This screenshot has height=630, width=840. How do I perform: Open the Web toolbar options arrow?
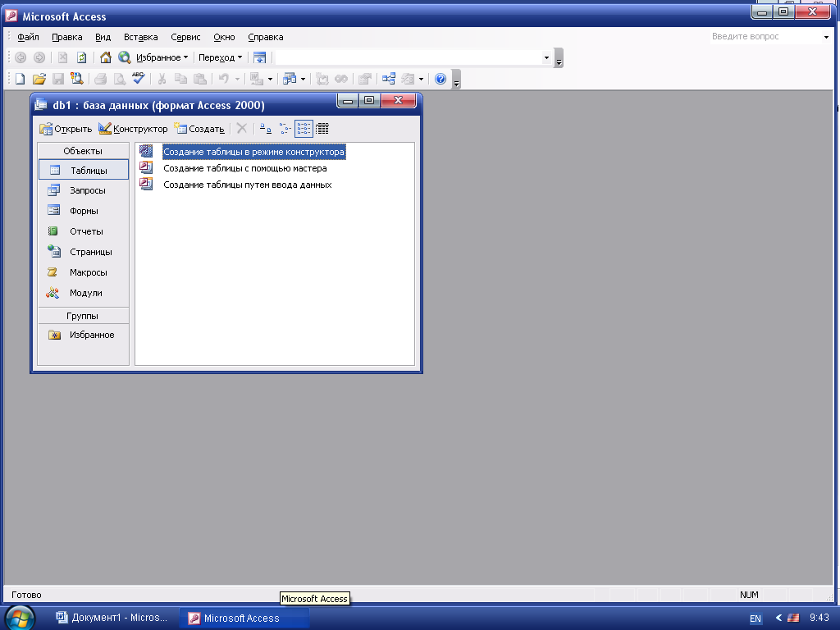pyautogui.click(x=559, y=58)
